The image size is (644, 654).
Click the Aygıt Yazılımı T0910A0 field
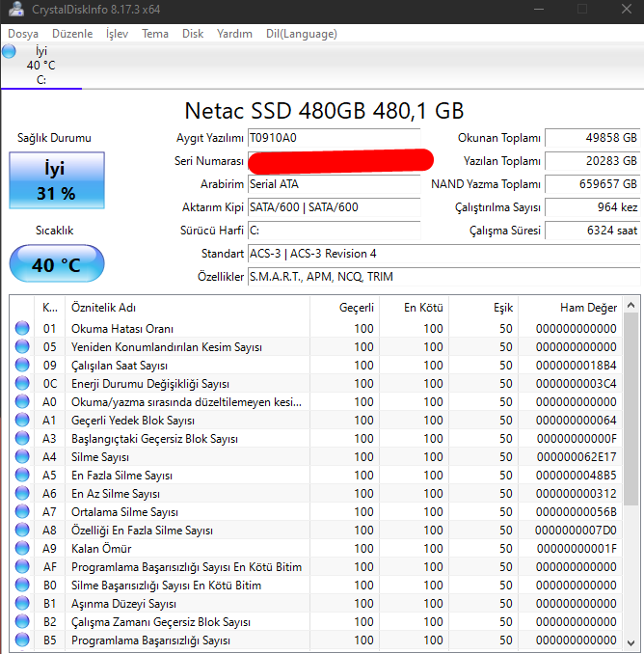coord(334,138)
